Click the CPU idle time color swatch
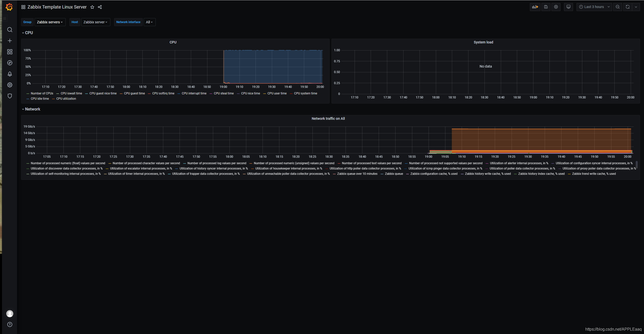The height and width of the screenshot is (334, 644). coord(28,99)
